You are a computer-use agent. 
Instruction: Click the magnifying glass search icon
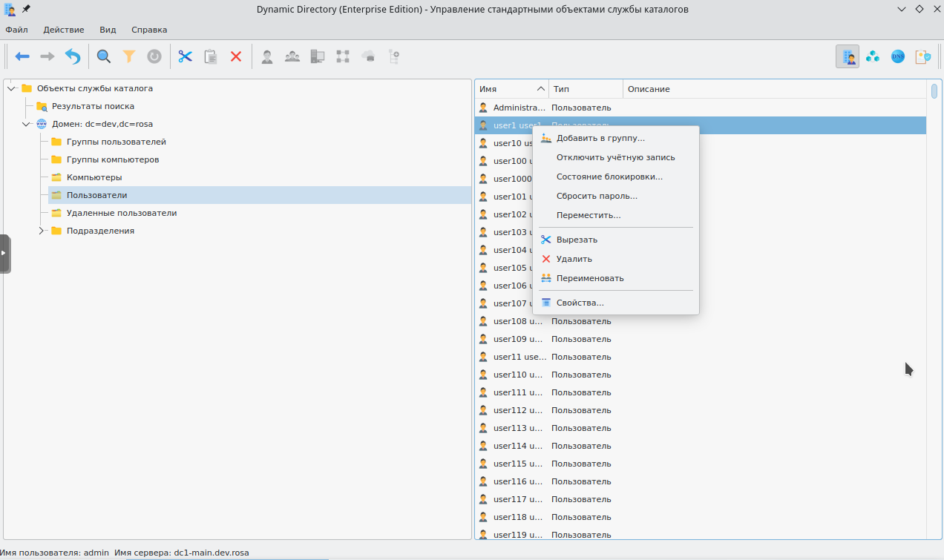[104, 56]
